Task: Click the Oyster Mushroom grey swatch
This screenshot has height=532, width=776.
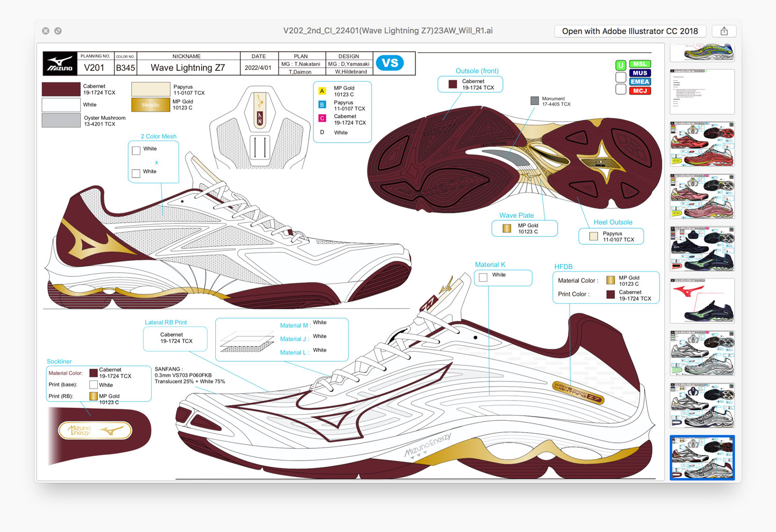Action: click(x=61, y=121)
